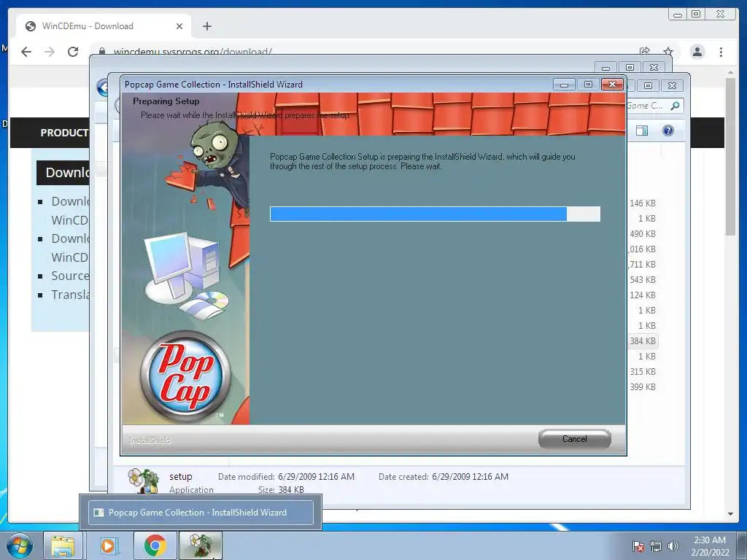Minimize the InstallShield Wizard window
Screen dimensions: 747x560
pos(564,85)
